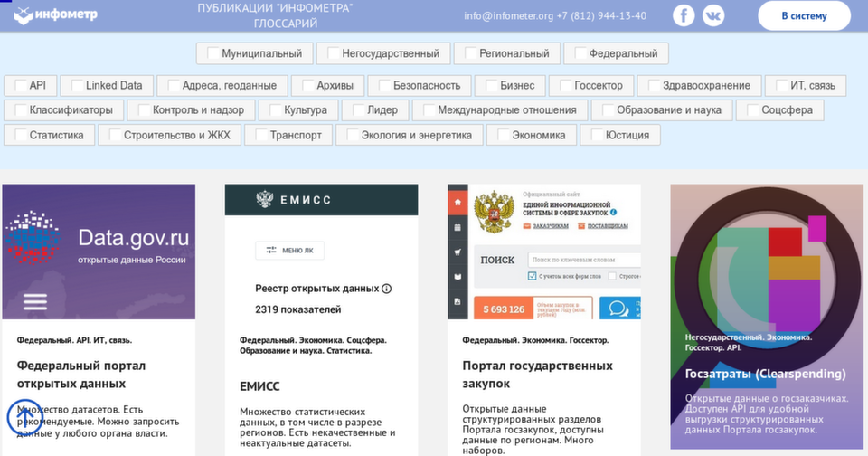Click the «ЕМИСС» card title
868x456 pixels.
click(259, 386)
